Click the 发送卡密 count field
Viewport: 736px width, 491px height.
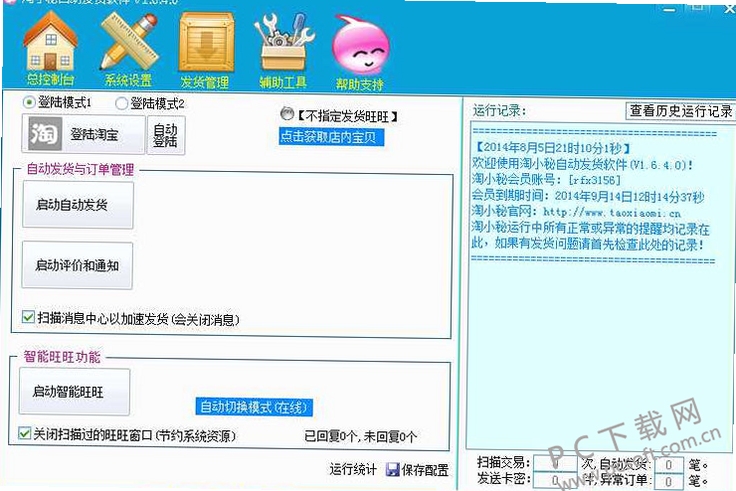[x=555, y=480]
